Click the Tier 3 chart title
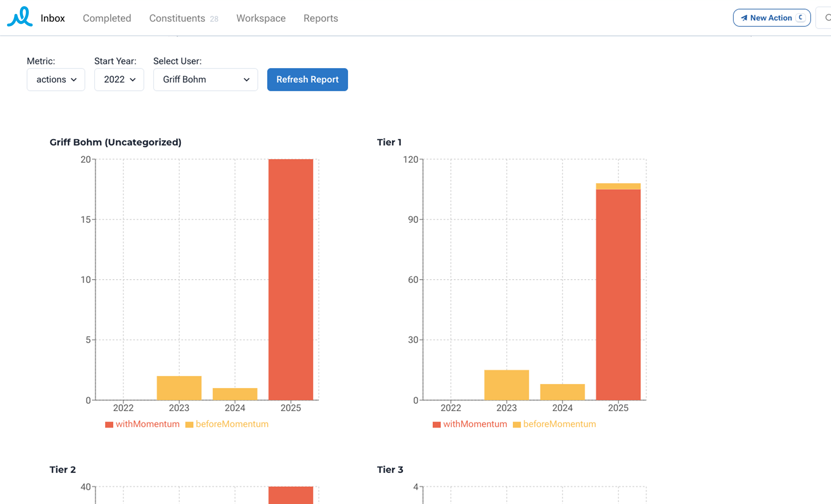The height and width of the screenshot is (504, 831). click(390, 470)
